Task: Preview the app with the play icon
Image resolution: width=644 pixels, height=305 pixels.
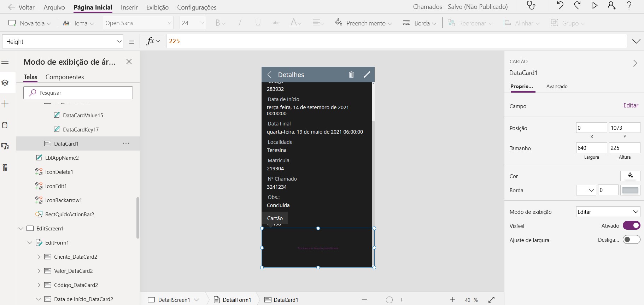Action: [x=595, y=5]
